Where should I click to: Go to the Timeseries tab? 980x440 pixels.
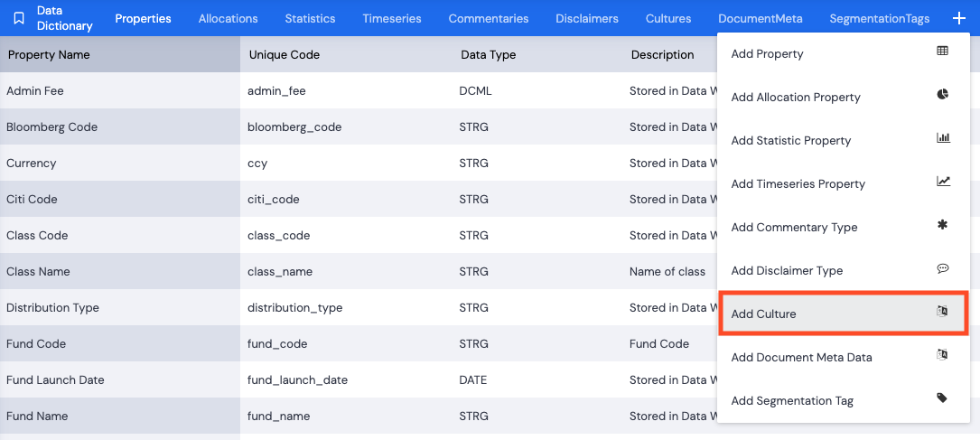pos(392,18)
